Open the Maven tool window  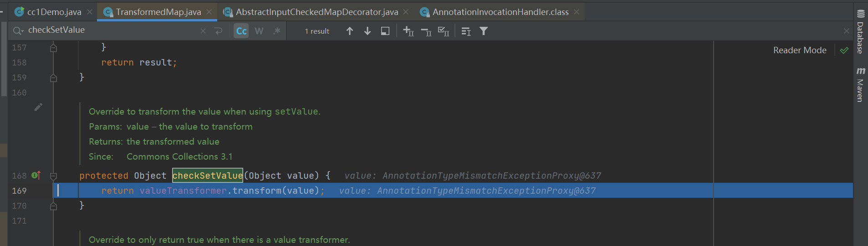tap(860, 84)
